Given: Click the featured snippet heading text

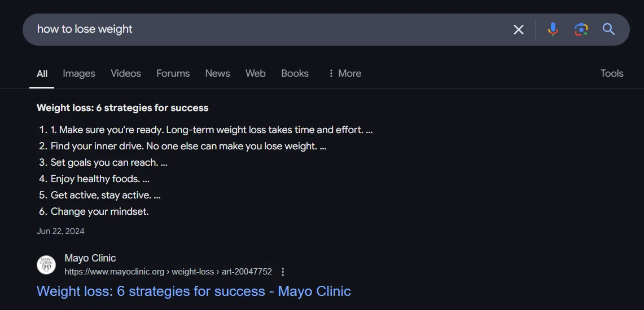Looking at the screenshot, I should [x=122, y=108].
